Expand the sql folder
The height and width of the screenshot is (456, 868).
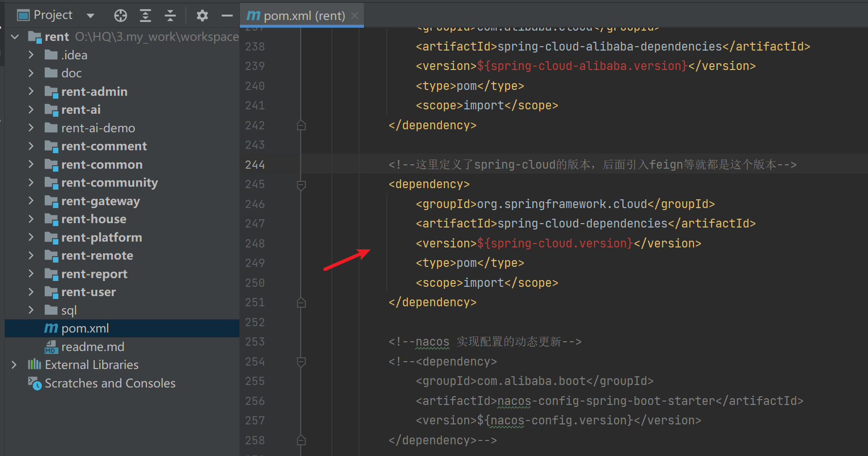(32, 310)
